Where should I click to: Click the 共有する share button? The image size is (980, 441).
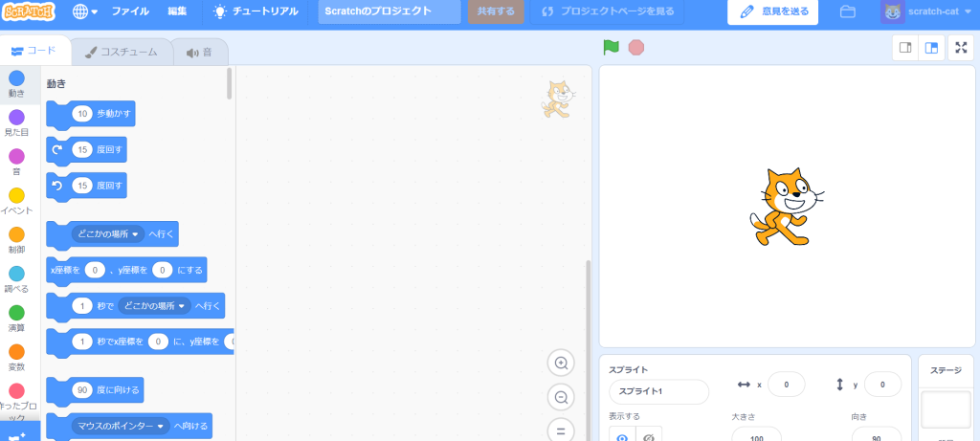click(x=497, y=11)
